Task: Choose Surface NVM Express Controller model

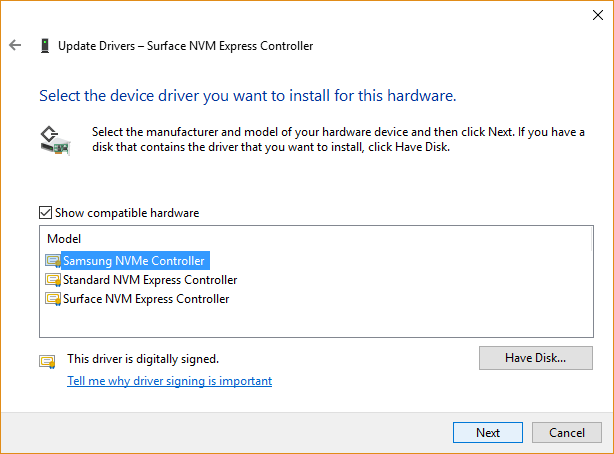Action: click(x=146, y=299)
